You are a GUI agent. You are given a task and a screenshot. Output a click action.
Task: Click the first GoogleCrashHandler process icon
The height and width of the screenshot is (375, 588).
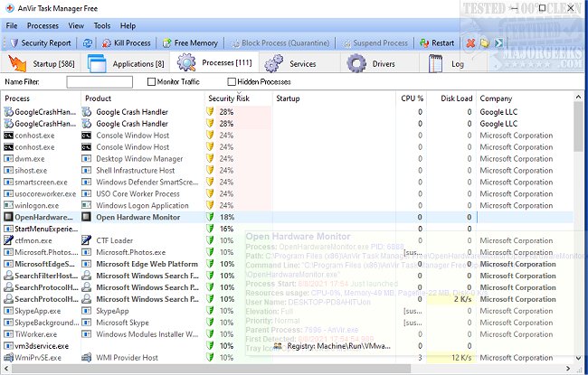pyautogui.click(x=8, y=112)
